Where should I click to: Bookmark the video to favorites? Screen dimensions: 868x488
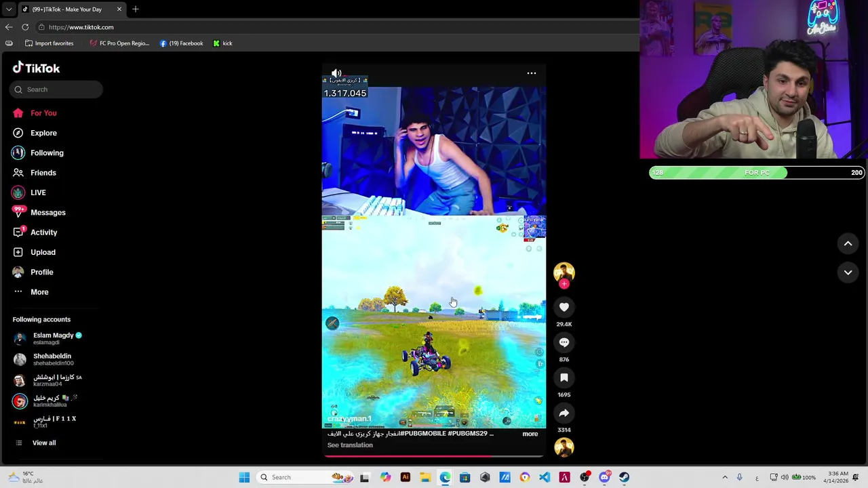click(x=564, y=378)
